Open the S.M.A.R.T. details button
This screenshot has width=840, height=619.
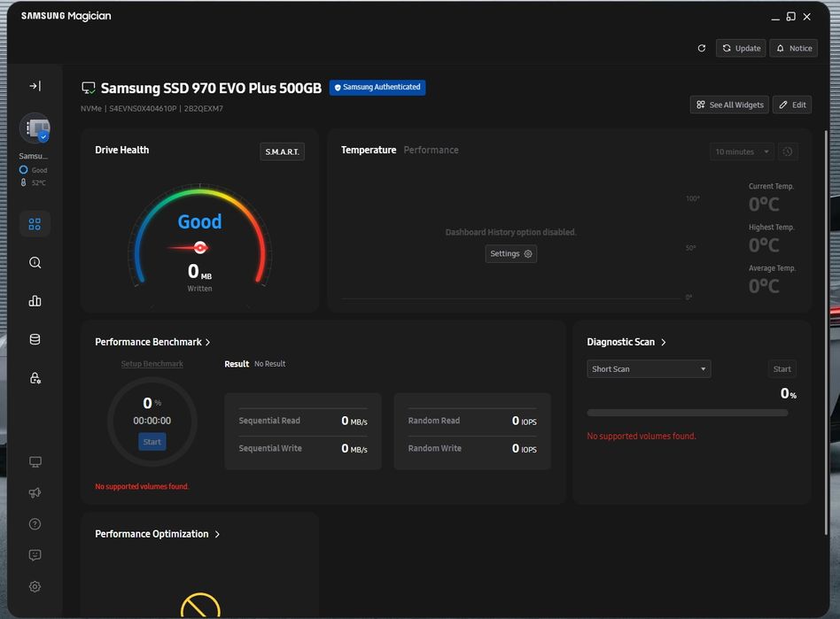[x=282, y=151]
